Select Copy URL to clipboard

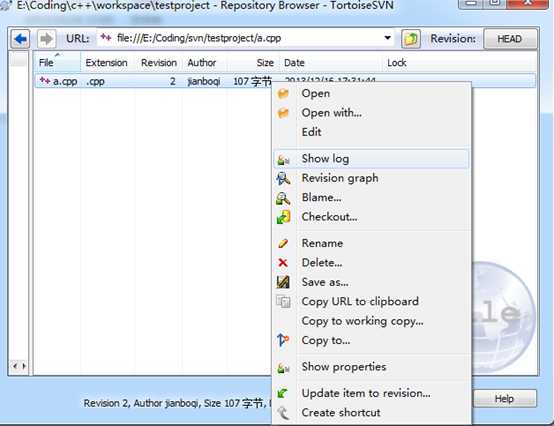tap(371, 302)
